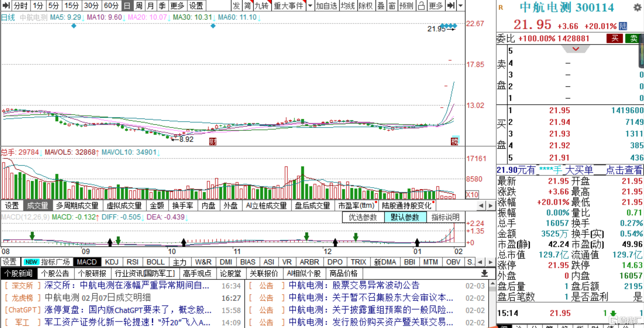Switch to the 15分 chart period

tap(71, 5)
